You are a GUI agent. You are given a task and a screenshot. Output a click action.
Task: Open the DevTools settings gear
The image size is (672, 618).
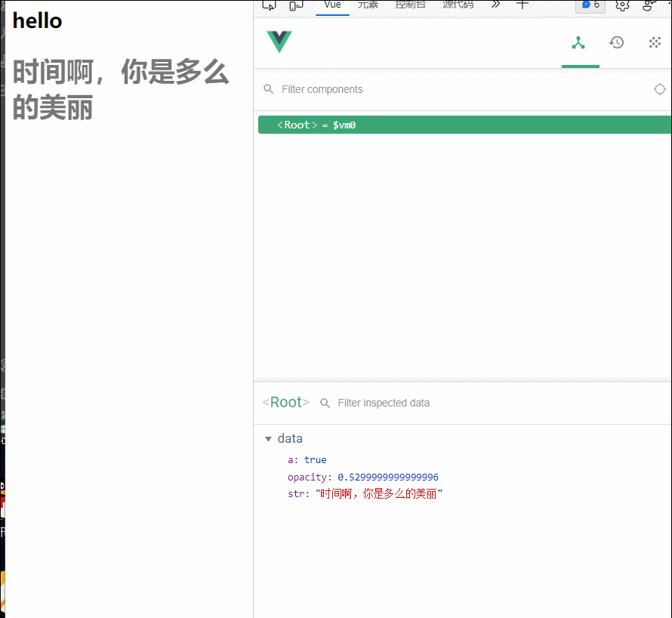coord(622,5)
